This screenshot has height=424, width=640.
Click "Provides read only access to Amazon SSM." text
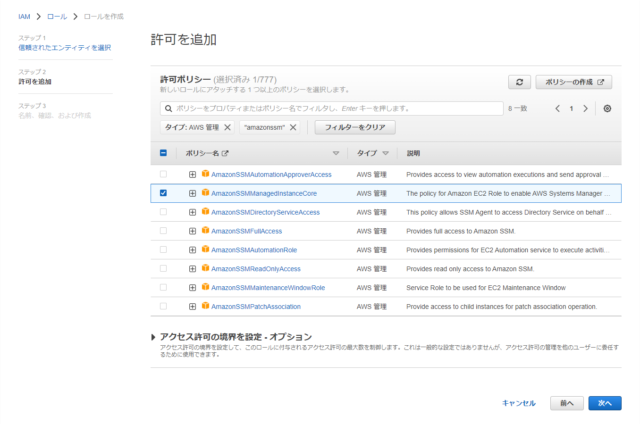pos(470,269)
